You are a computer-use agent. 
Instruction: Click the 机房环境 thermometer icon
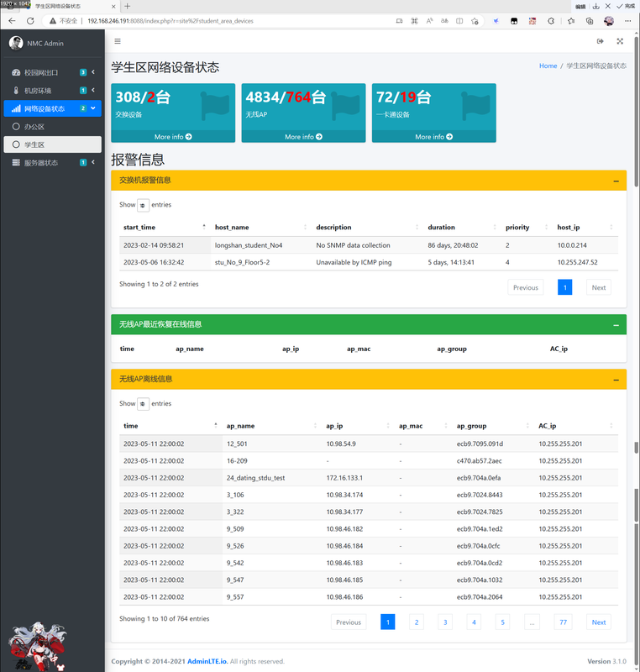tap(16, 91)
